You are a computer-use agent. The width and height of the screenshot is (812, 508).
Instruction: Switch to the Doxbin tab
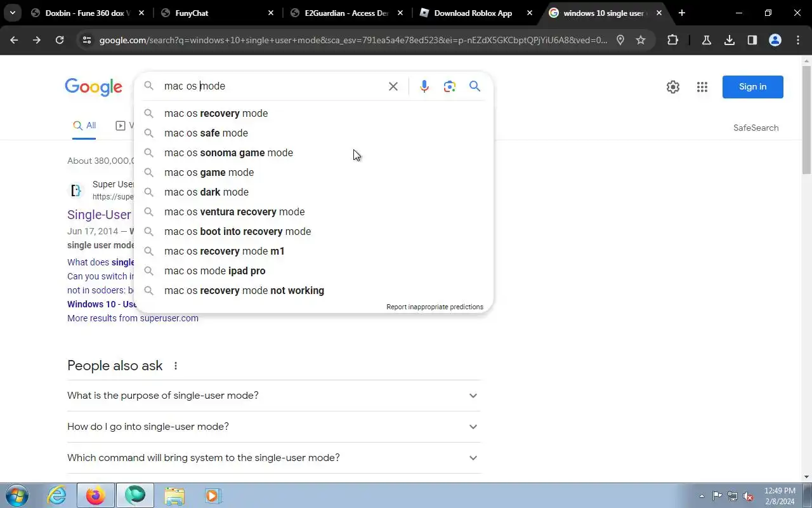point(88,13)
